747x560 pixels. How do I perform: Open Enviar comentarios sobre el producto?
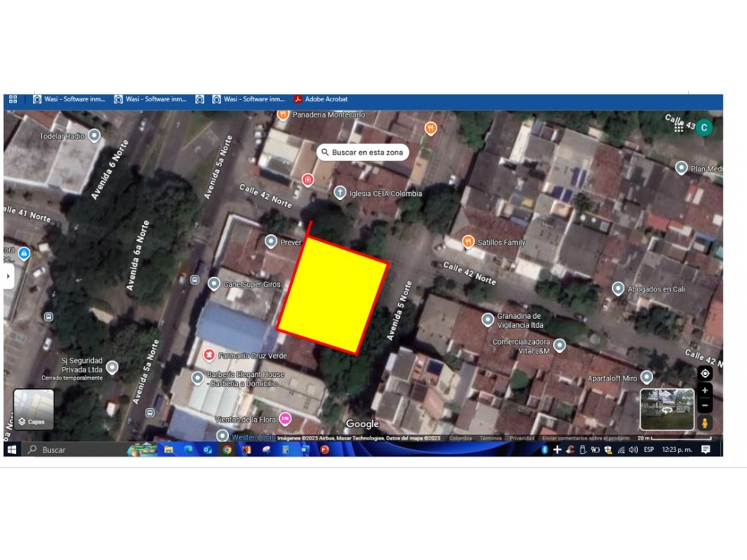585,438
